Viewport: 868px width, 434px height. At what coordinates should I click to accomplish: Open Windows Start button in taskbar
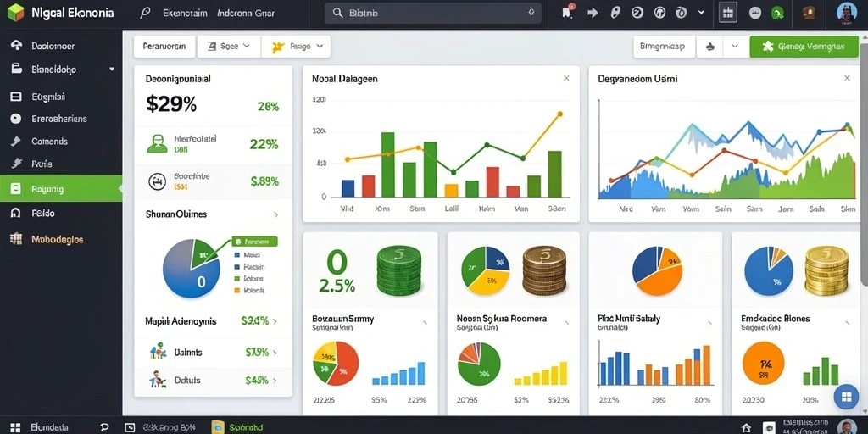tap(15, 427)
